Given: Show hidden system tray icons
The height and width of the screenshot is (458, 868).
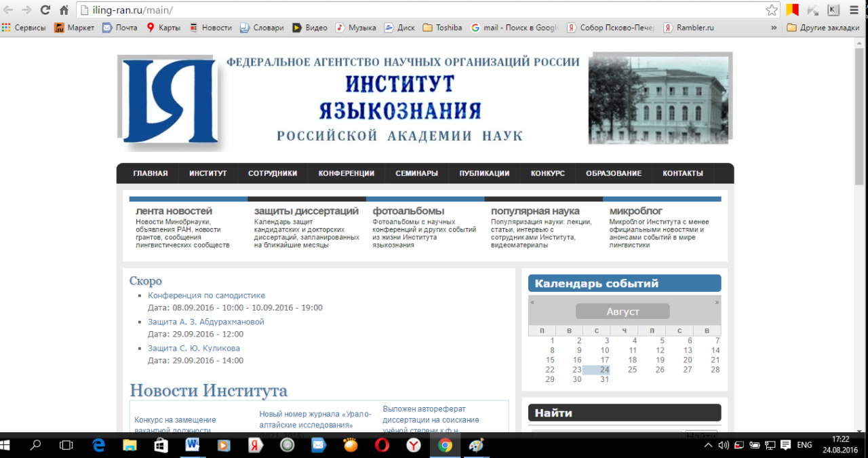Looking at the screenshot, I should 708,445.
